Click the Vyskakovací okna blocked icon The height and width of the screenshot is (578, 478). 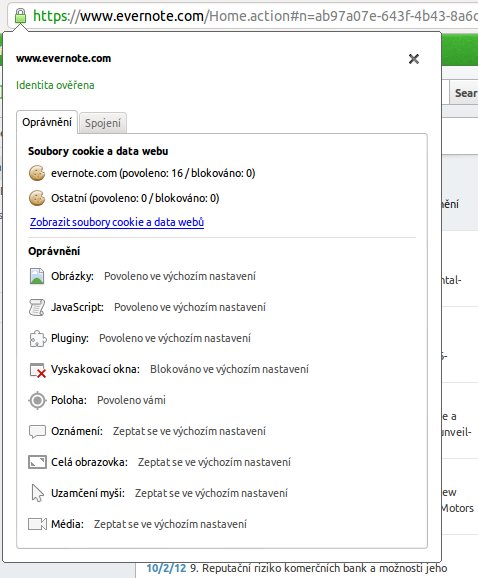click(38, 370)
